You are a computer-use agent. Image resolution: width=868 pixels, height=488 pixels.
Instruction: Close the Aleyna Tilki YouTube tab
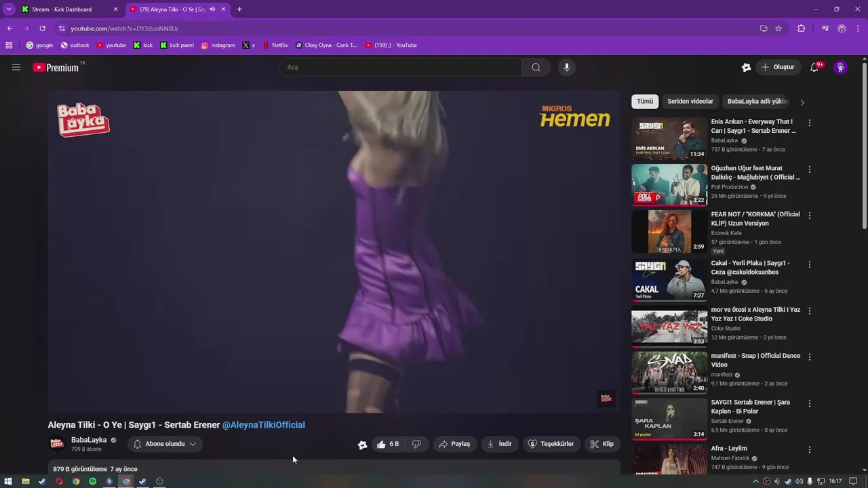coord(223,9)
